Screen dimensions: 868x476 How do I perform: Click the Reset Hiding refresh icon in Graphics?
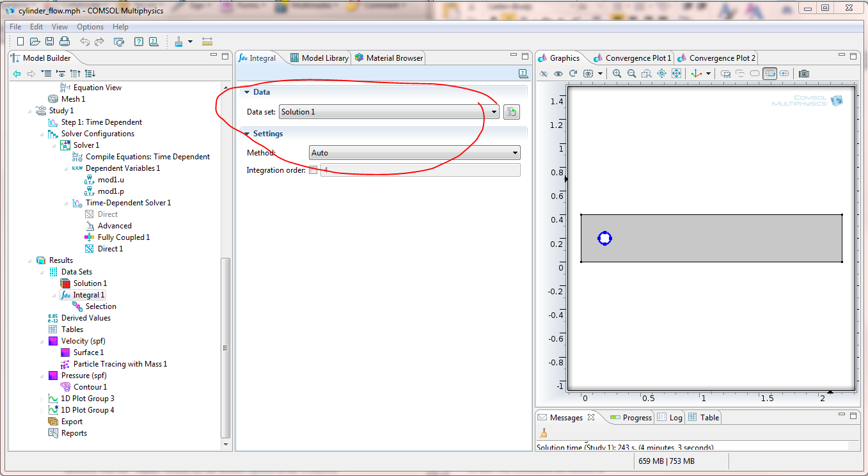coord(573,74)
